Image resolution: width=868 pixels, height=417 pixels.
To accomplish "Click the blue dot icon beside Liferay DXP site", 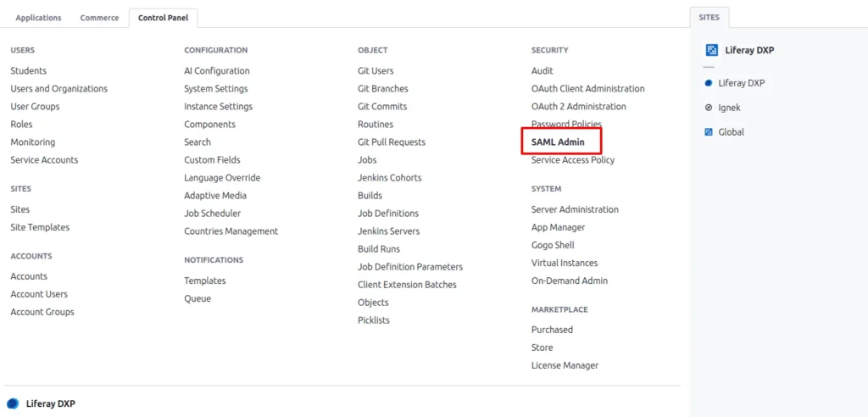I will [x=709, y=83].
